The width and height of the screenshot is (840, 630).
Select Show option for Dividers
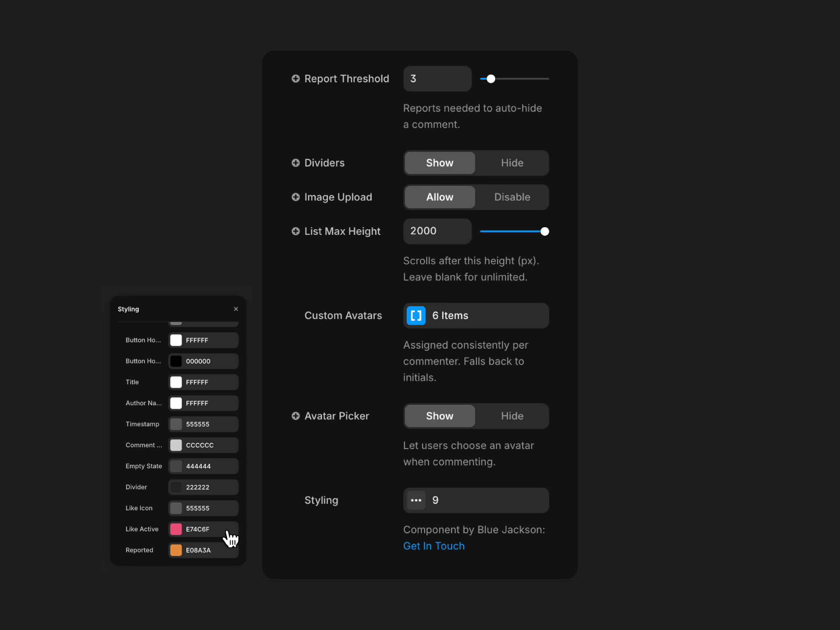click(440, 163)
